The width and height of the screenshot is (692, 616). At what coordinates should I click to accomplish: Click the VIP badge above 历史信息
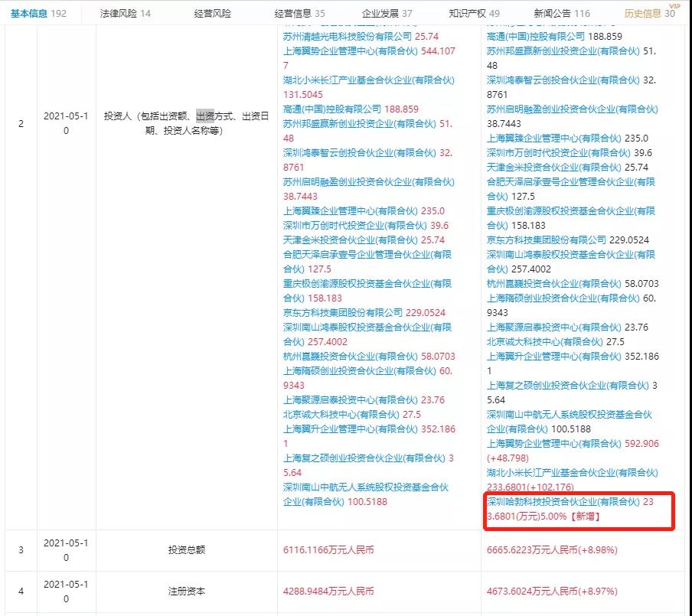coord(674,5)
